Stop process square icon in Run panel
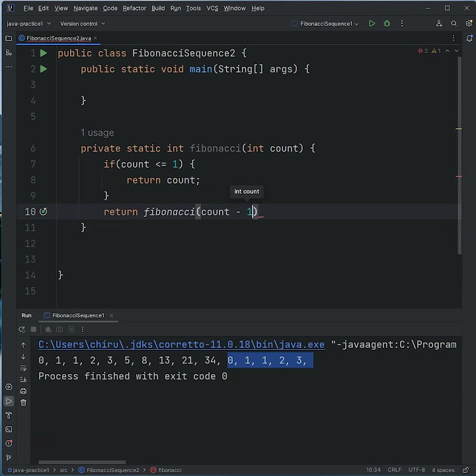Image resolution: width=476 pixels, height=476 pixels. 34,329
